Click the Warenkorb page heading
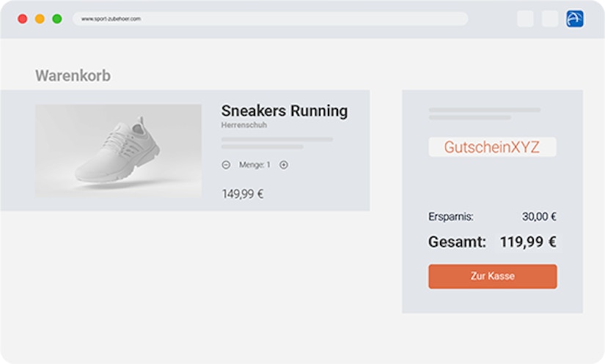This screenshot has width=605, height=364. click(x=73, y=75)
